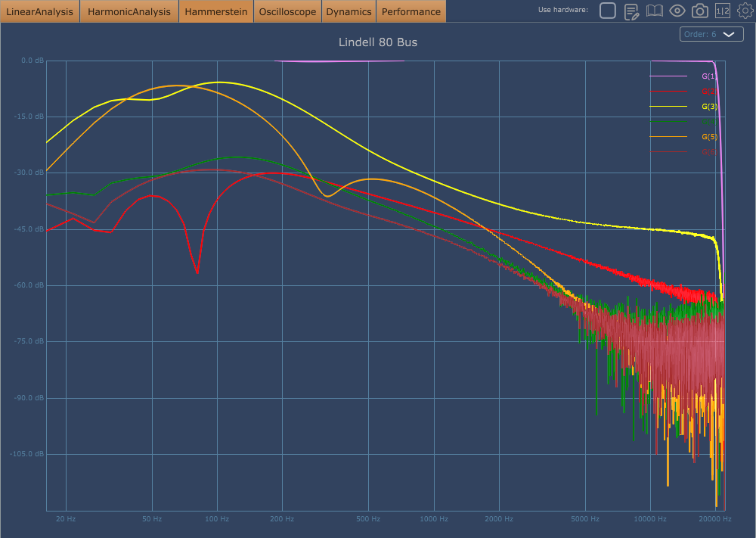Click the -60.0 dB axis label
The width and height of the screenshot is (756, 538).
tap(29, 285)
